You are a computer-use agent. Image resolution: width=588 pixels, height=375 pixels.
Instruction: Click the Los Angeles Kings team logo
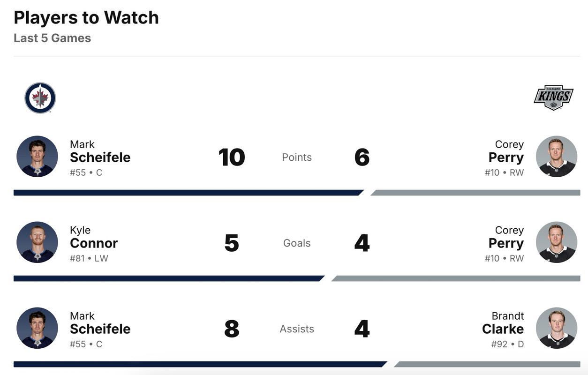click(x=553, y=97)
